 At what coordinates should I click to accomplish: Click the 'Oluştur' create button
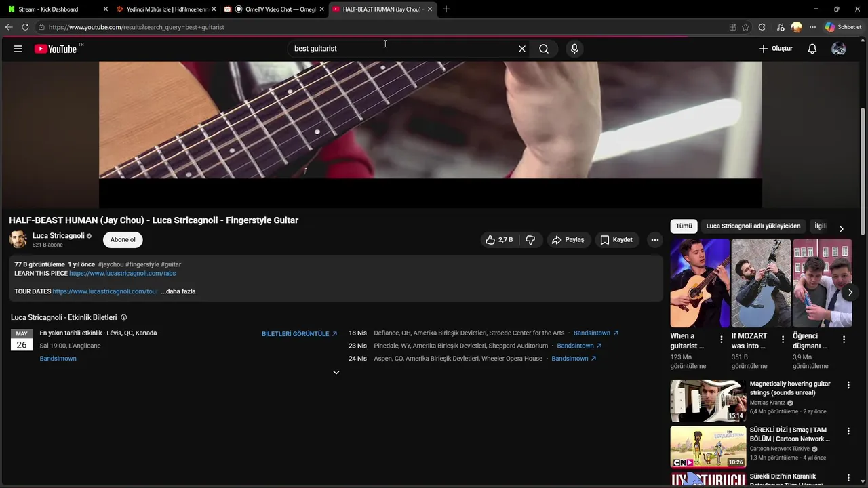click(x=776, y=49)
